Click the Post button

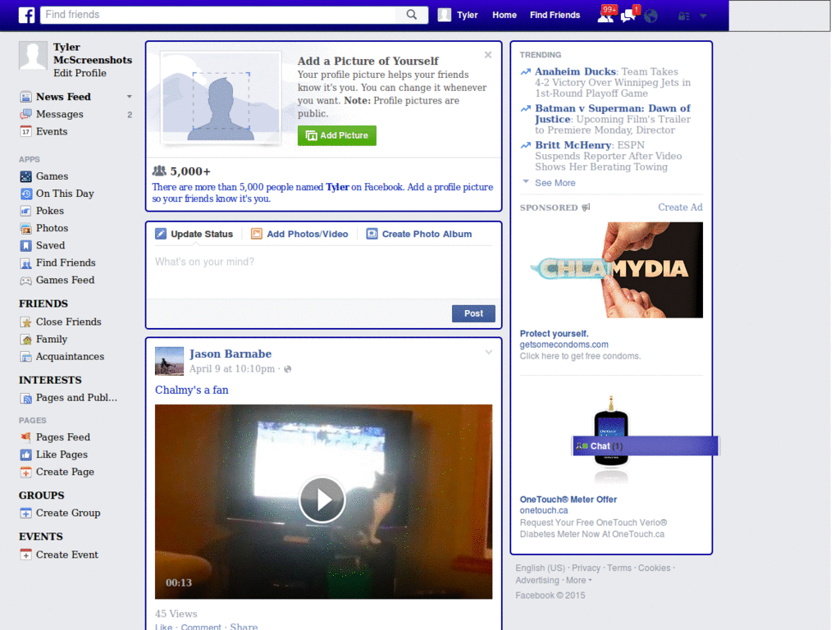click(473, 313)
